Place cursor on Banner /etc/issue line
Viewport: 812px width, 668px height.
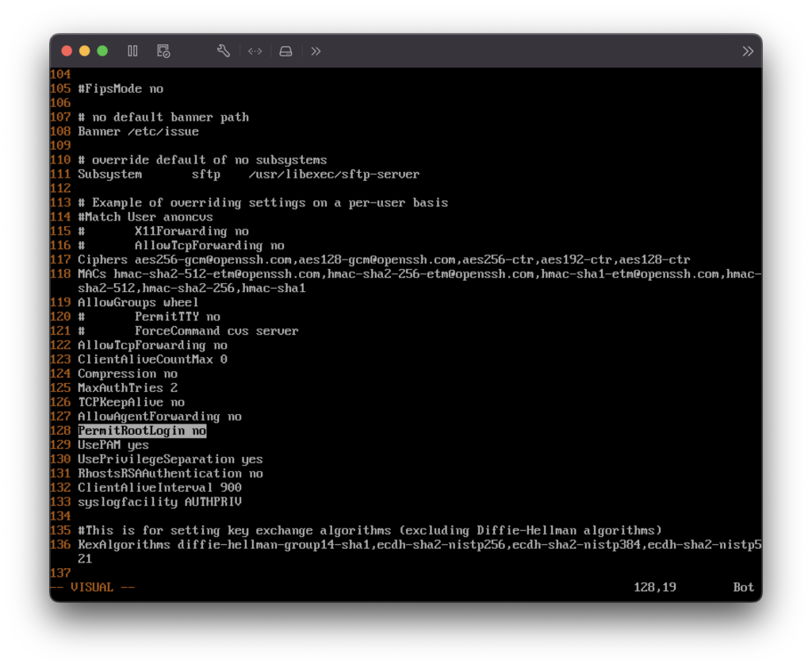(x=138, y=131)
